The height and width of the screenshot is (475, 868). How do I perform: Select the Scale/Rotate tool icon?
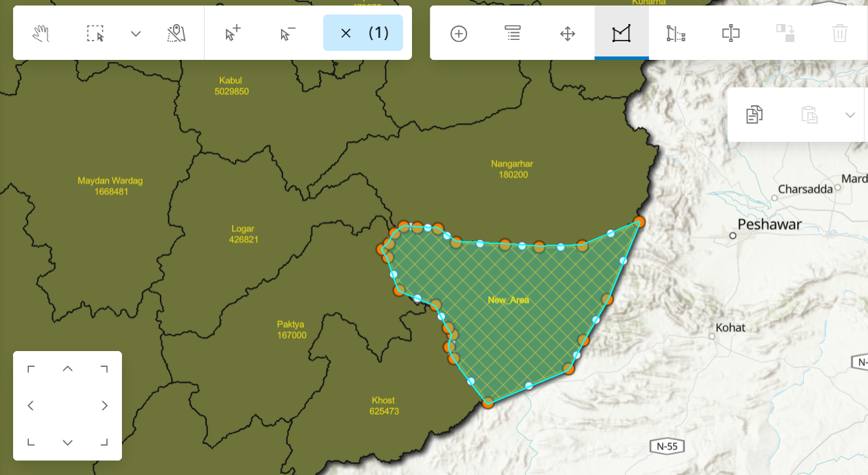[x=731, y=32]
